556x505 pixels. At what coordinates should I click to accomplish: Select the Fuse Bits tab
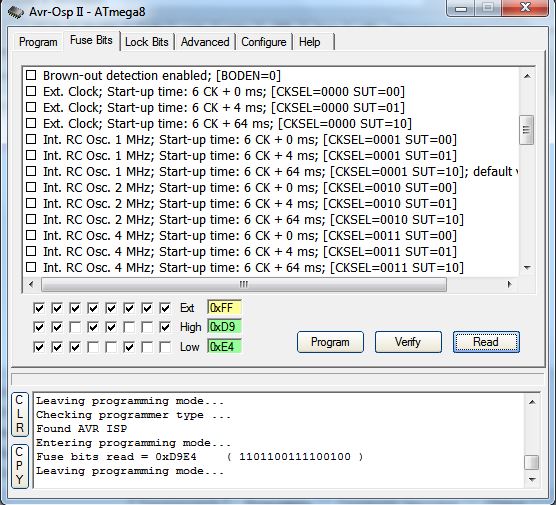tap(91, 40)
